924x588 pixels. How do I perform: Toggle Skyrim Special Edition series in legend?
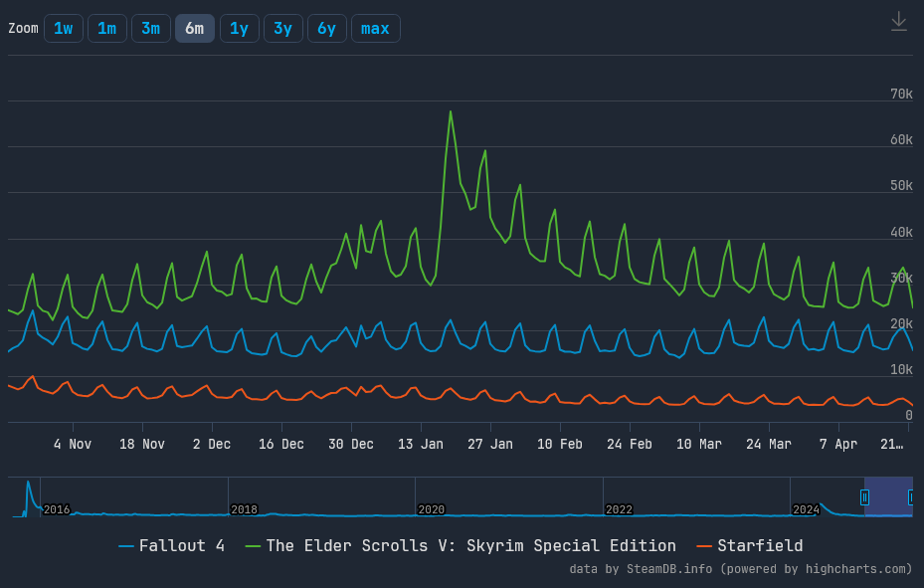pos(461,545)
